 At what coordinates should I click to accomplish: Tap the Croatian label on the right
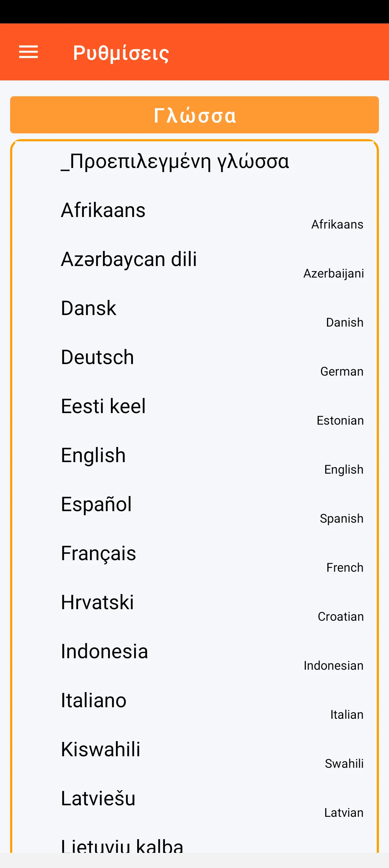(340, 616)
